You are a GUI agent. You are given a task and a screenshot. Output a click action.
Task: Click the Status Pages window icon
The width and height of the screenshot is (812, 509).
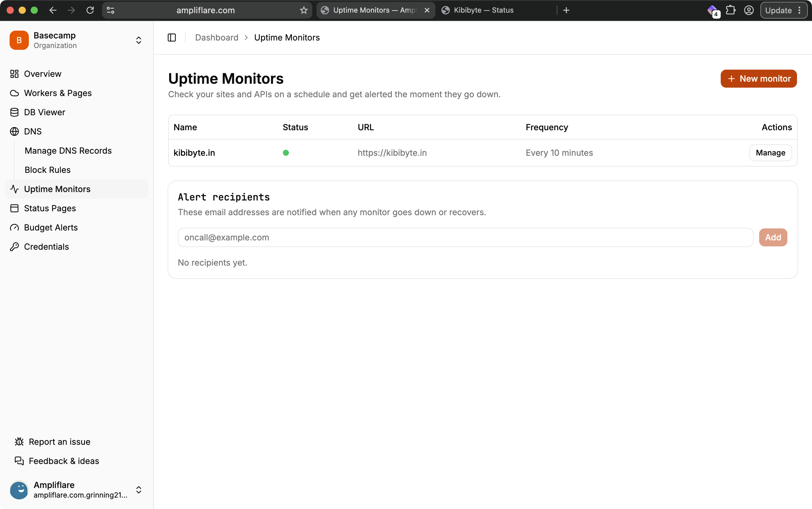(x=14, y=208)
